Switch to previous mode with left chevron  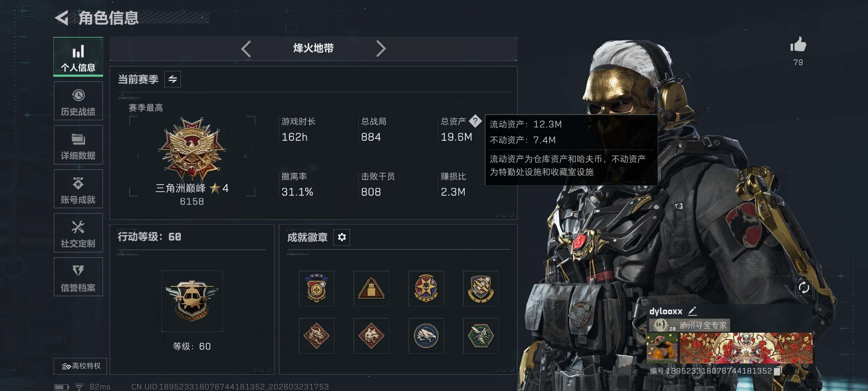(x=246, y=49)
